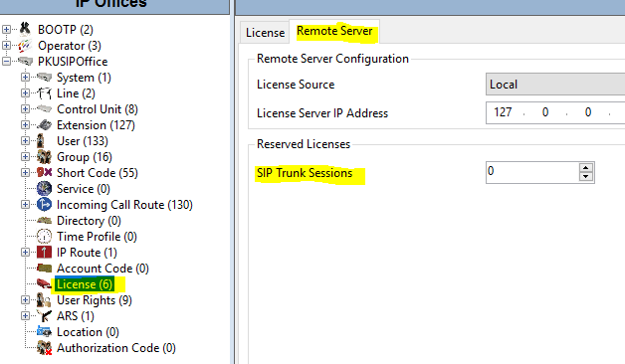Expand the Extension (127) node
The height and width of the screenshot is (364, 625).
(x=25, y=124)
